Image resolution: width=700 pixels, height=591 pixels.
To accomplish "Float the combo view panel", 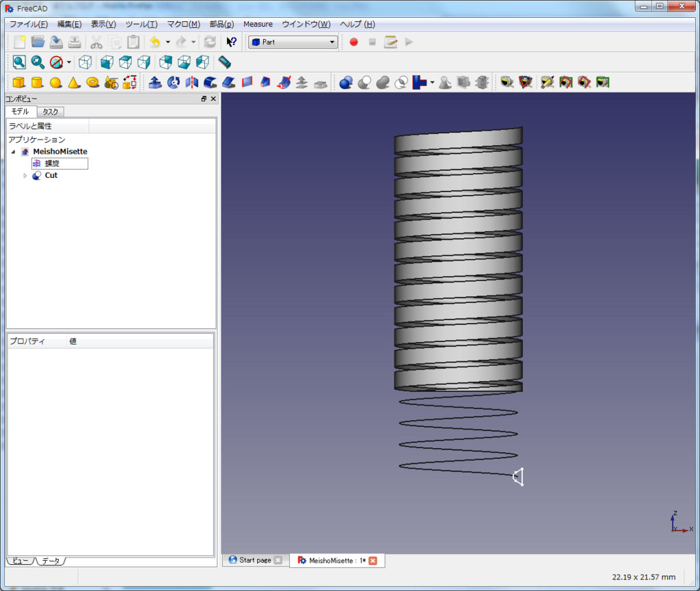I will [x=204, y=98].
